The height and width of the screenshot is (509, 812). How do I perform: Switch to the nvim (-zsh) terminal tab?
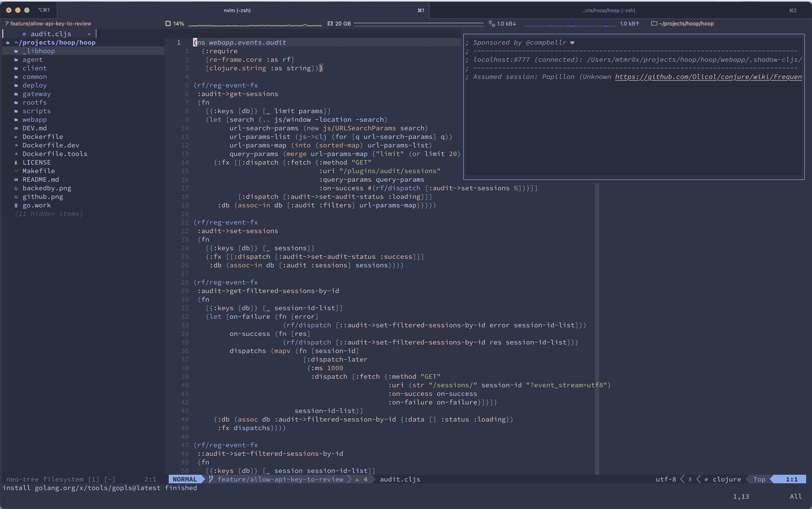(237, 10)
